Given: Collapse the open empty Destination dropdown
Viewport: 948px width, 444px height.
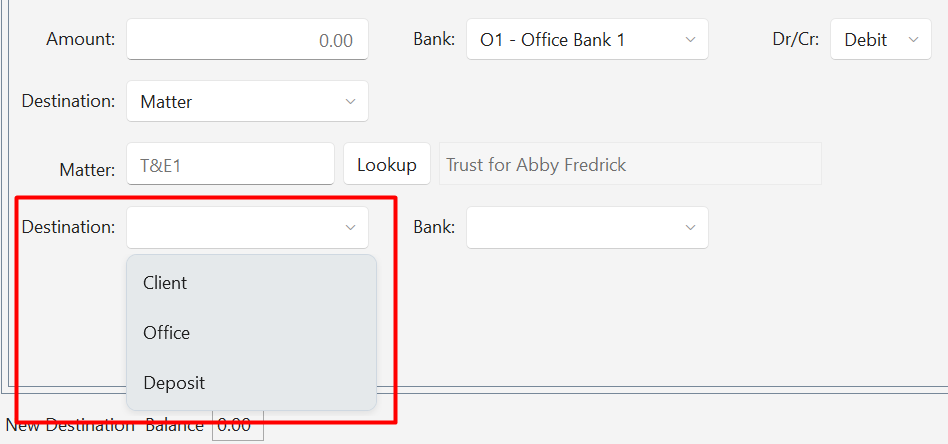Looking at the screenshot, I should [x=247, y=228].
